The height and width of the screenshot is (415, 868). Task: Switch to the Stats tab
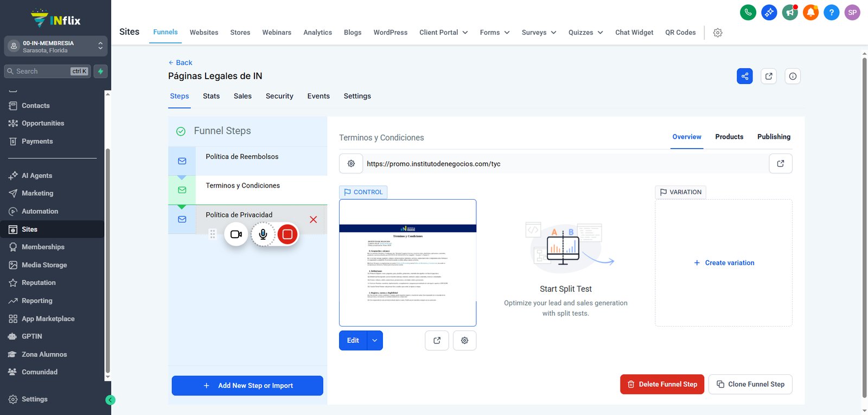point(211,96)
